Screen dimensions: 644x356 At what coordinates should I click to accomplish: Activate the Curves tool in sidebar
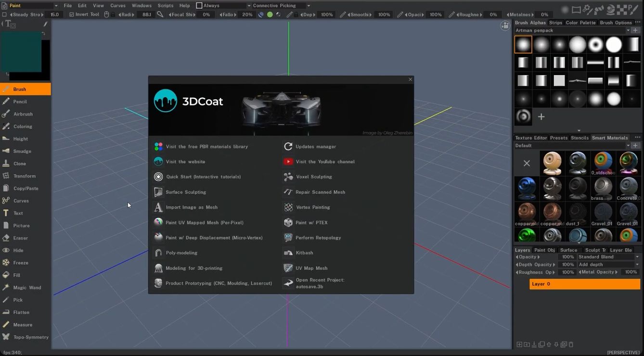(x=25, y=201)
